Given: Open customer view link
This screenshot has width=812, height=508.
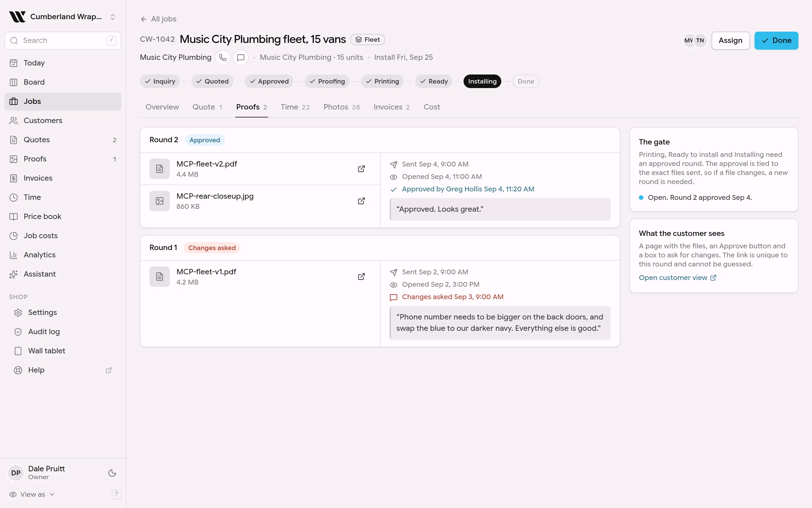Looking at the screenshot, I should [677, 277].
